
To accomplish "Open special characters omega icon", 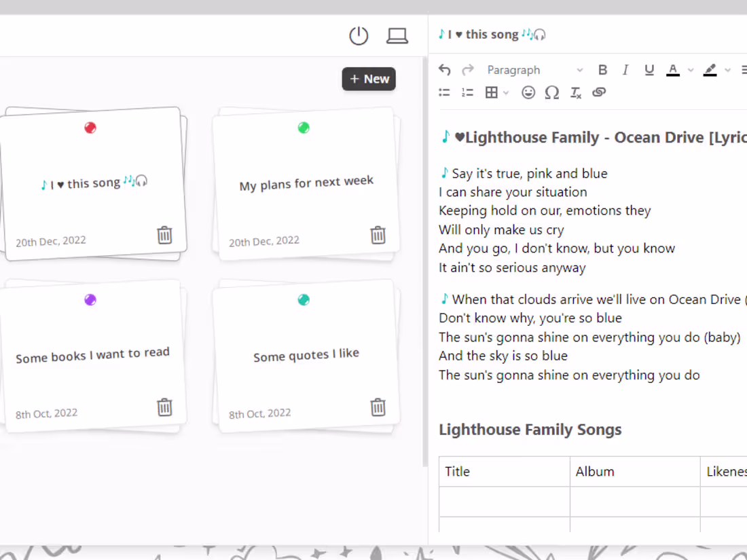I will pos(551,92).
